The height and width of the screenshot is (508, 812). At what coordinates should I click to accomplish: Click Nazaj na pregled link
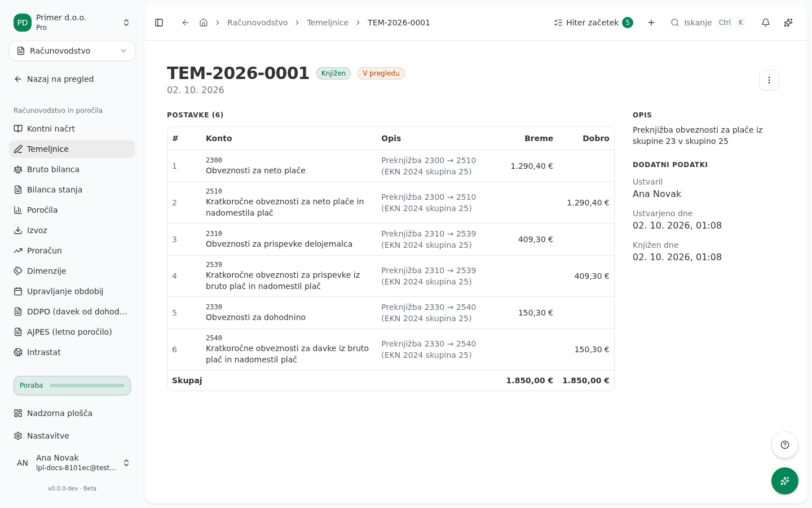click(x=72, y=79)
